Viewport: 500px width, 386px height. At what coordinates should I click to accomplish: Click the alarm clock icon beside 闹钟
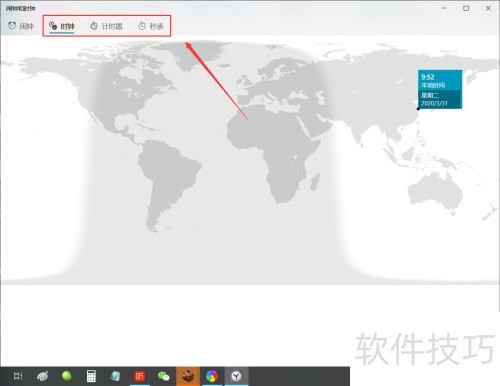[x=12, y=26]
